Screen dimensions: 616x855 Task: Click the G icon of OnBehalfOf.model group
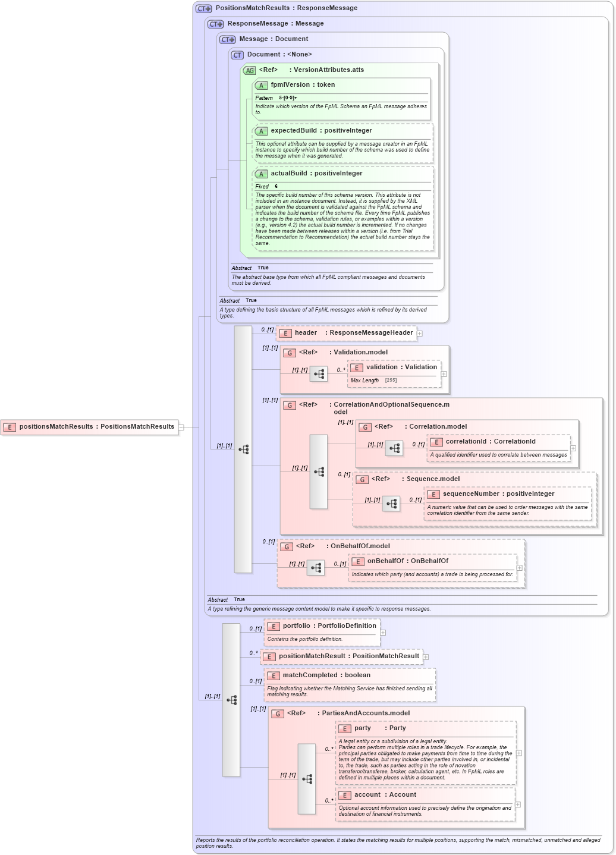pyautogui.click(x=287, y=546)
